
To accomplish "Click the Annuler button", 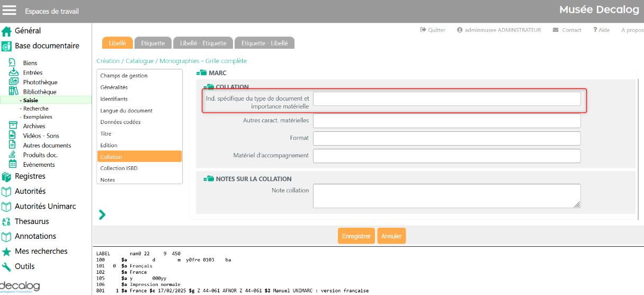I will 391,236.
